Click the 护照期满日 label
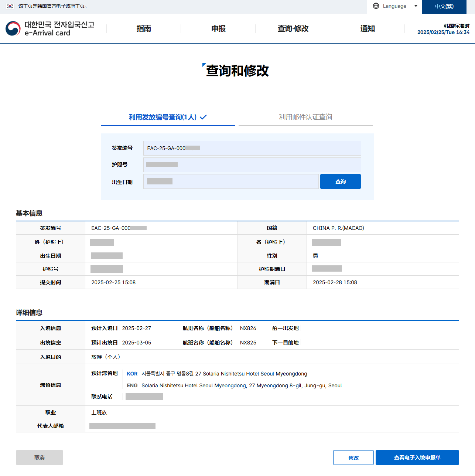Image resolution: width=475 pixels, height=476 pixels. tap(272, 269)
